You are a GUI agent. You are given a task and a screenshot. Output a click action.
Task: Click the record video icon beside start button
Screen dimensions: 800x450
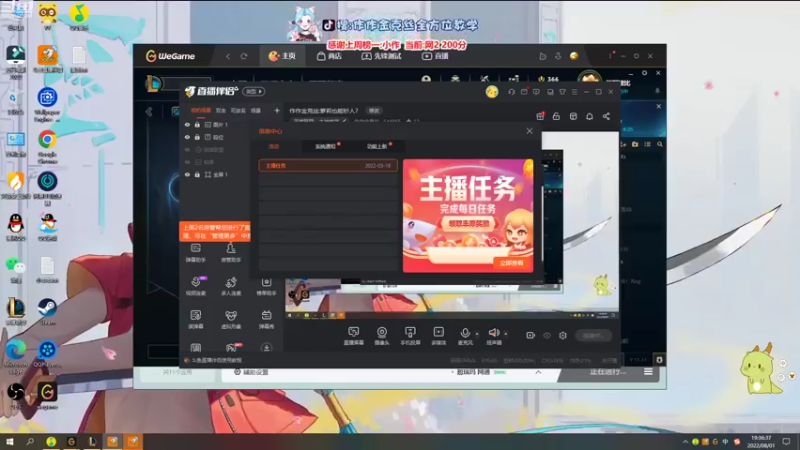[x=531, y=335]
